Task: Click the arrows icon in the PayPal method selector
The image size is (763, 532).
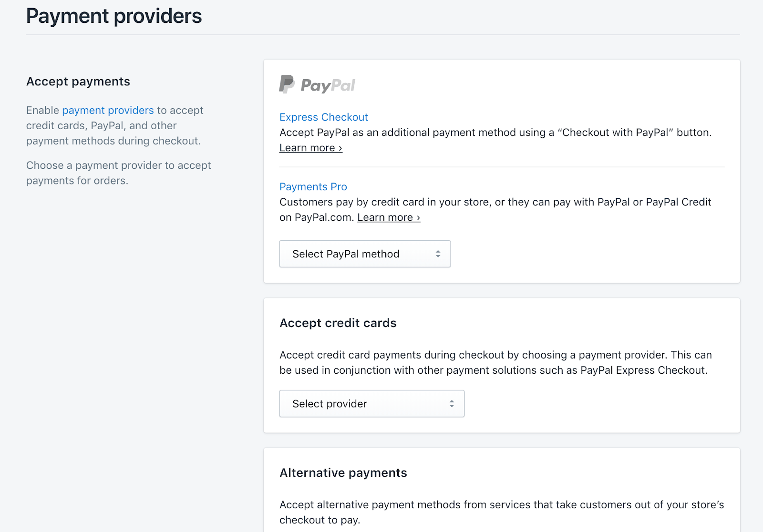Action: 438,254
